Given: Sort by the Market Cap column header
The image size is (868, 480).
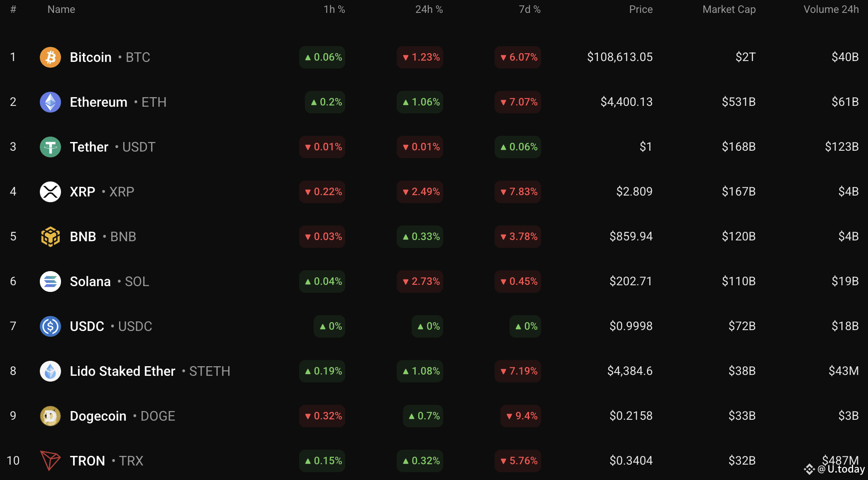Looking at the screenshot, I should tap(729, 10).
